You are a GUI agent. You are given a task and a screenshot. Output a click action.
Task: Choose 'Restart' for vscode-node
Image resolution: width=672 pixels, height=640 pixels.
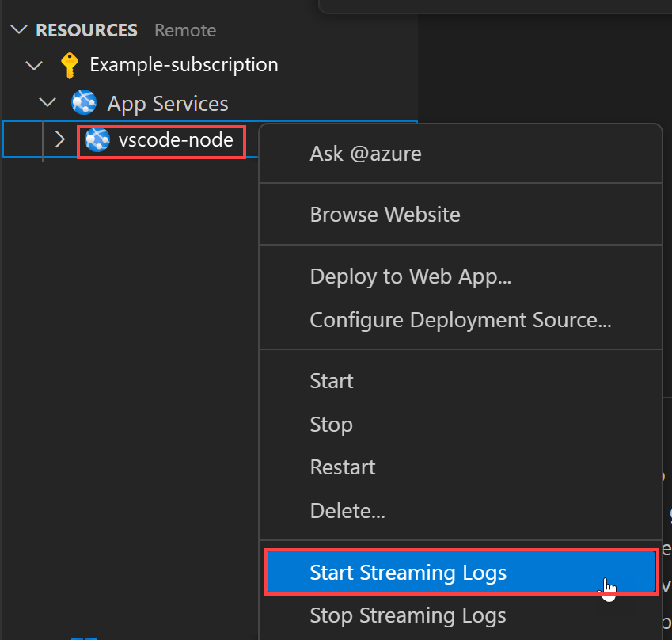pyautogui.click(x=342, y=467)
